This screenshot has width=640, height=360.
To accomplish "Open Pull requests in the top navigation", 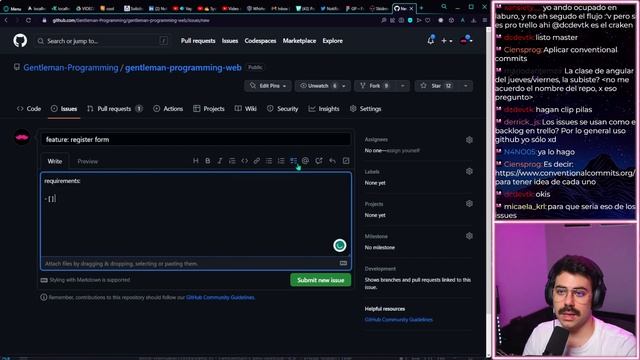I will tap(198, 41).
